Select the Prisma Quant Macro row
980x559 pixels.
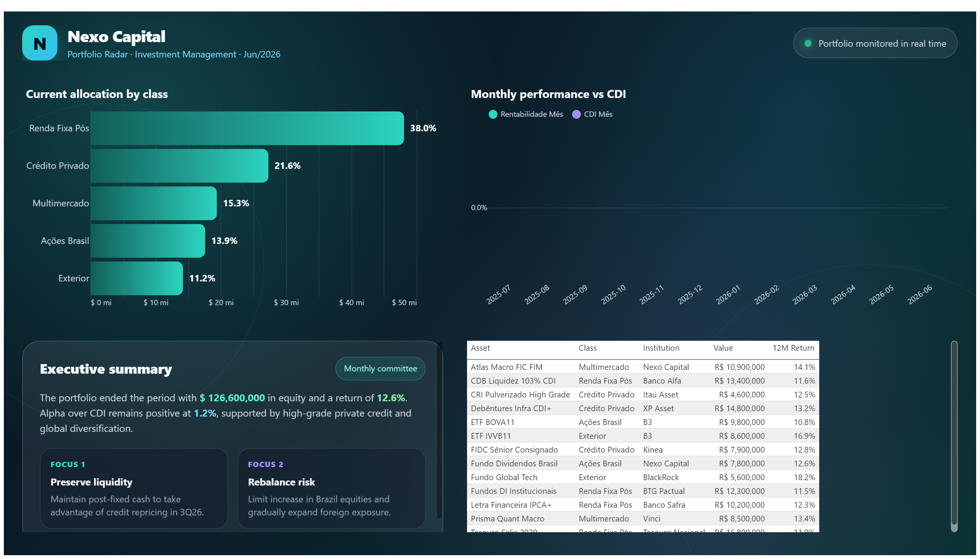[x=642, y=519]
